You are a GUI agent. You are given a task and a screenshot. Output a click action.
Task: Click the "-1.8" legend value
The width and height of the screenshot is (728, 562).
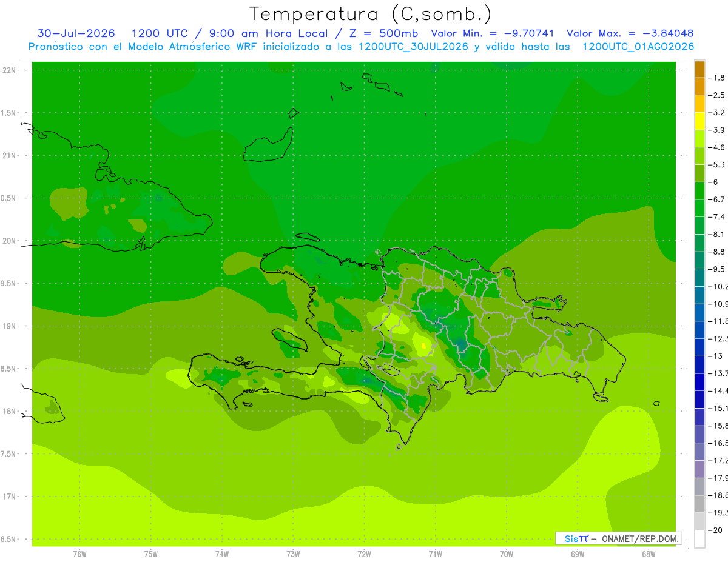click(717, 78)
